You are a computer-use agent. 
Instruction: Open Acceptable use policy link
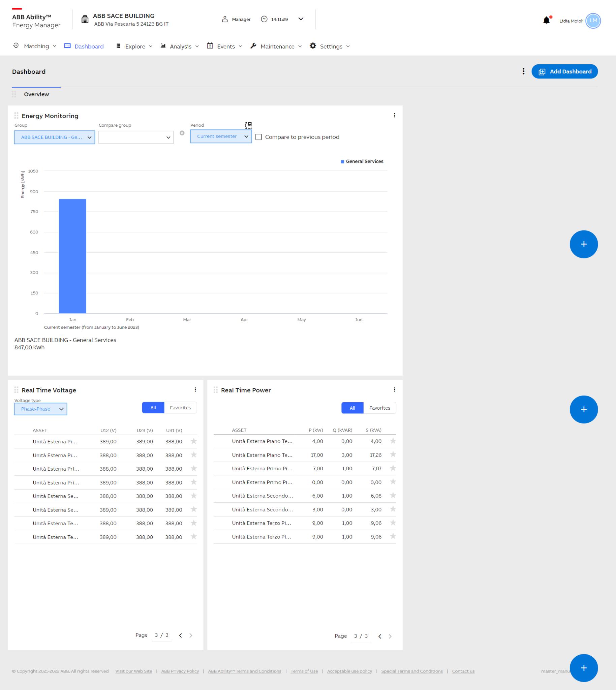click(350, 671)
